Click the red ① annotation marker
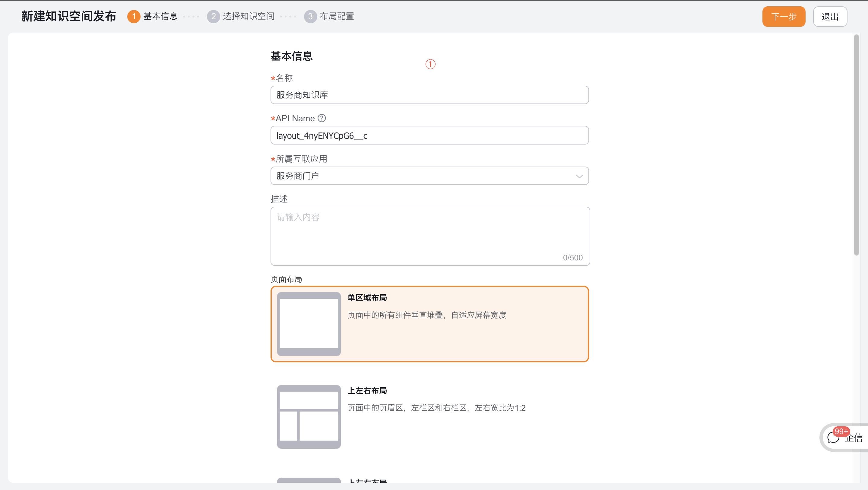 [430, 64]
